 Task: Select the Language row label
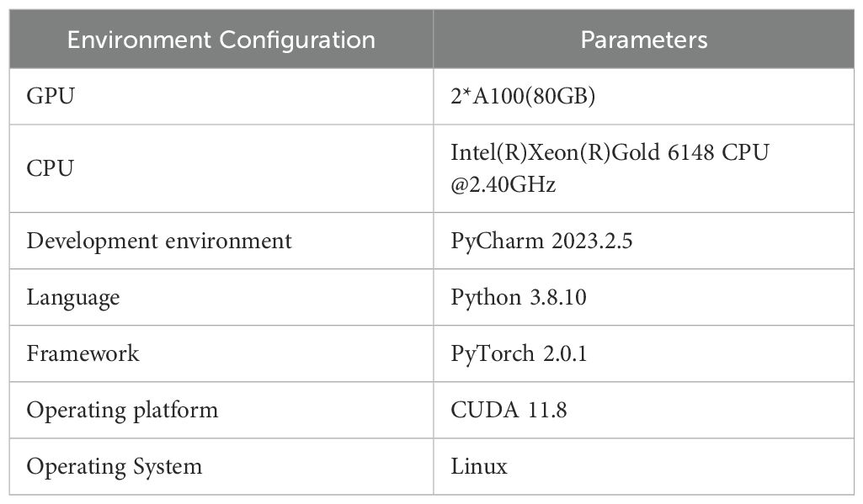coord(73,297)
